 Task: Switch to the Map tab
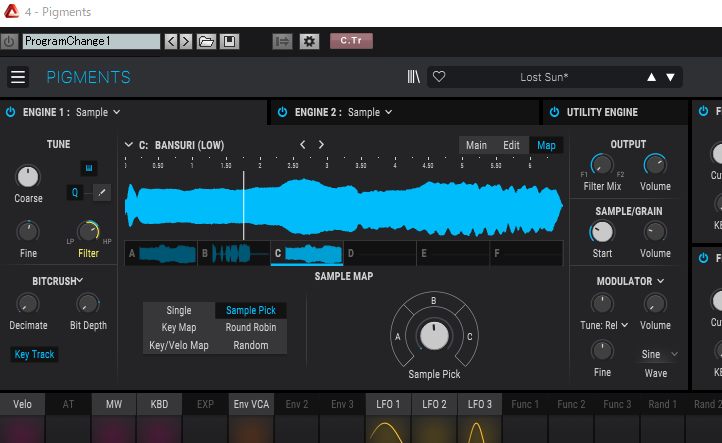(x=546, y=146)
